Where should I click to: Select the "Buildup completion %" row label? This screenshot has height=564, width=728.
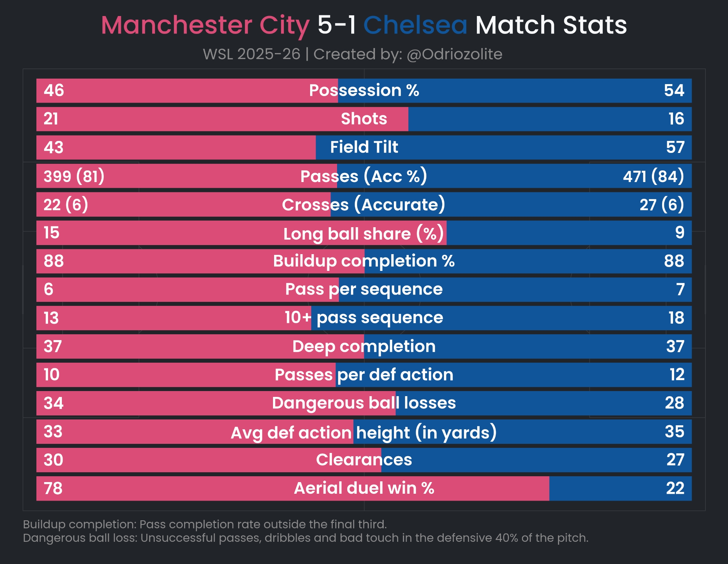(x=364, y=261)
